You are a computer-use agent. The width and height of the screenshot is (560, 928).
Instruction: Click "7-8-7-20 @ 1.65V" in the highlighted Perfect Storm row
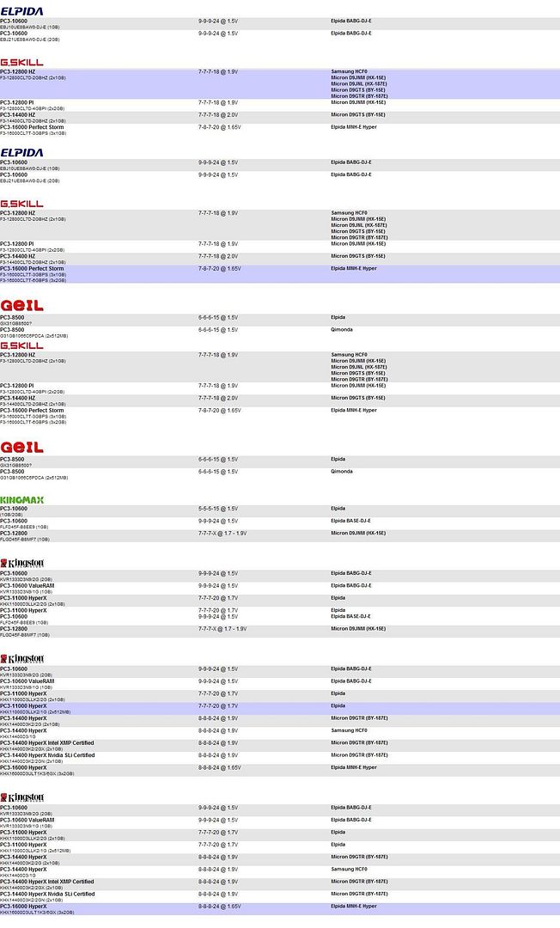[x=219, y=269]
